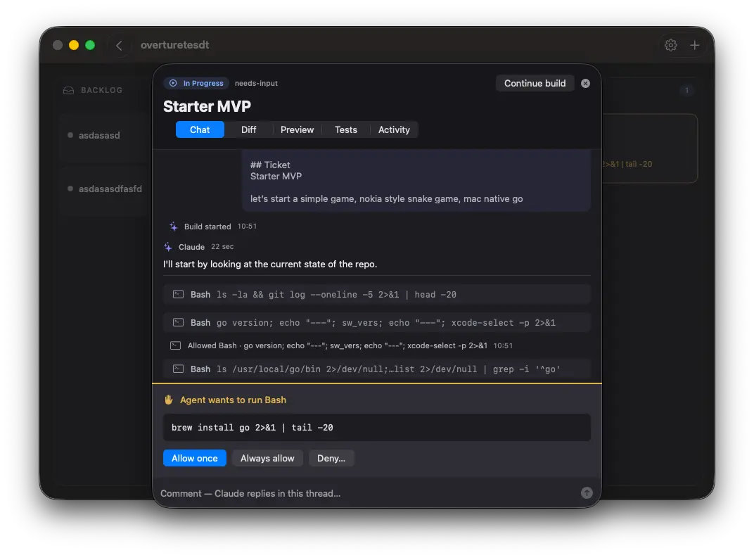Click the Agent wants to run Bash heading
Screen dimensions: 754x560
tap(233, 400)
